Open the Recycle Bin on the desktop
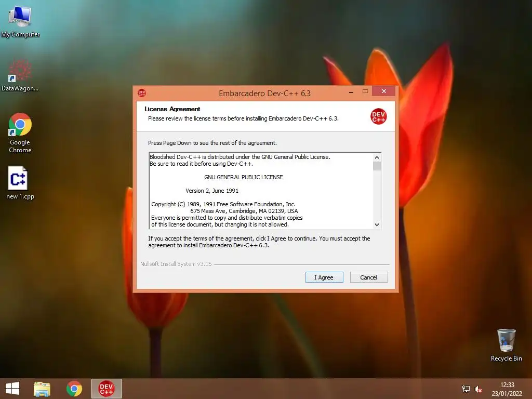This screenshot has height=399, width=532. pos(506,345)
